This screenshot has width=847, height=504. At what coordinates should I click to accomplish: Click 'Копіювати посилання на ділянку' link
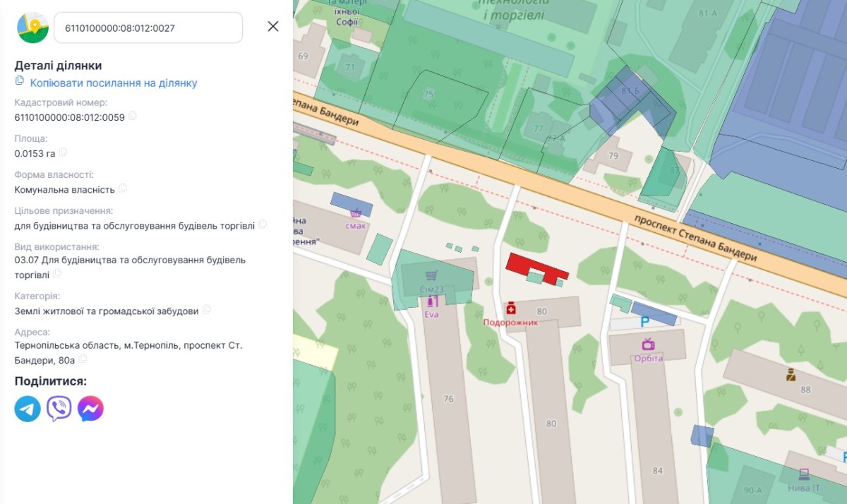pos(114,83)
